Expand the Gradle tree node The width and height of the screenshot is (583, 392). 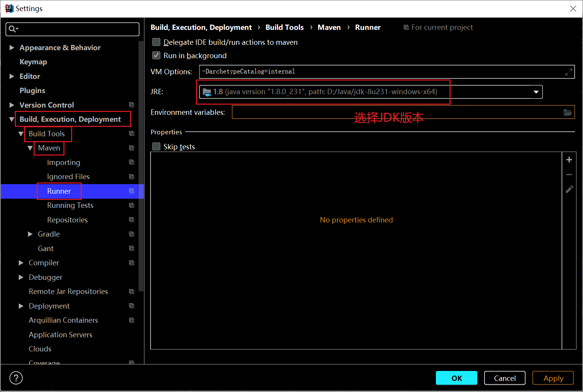(31, 234)
